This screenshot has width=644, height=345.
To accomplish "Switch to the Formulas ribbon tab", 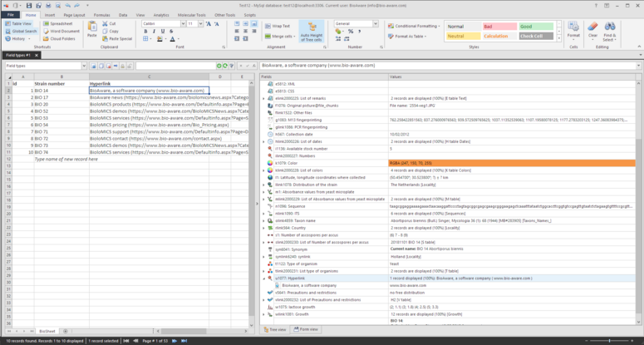I will pyautogui.click(x=101, y=15).
